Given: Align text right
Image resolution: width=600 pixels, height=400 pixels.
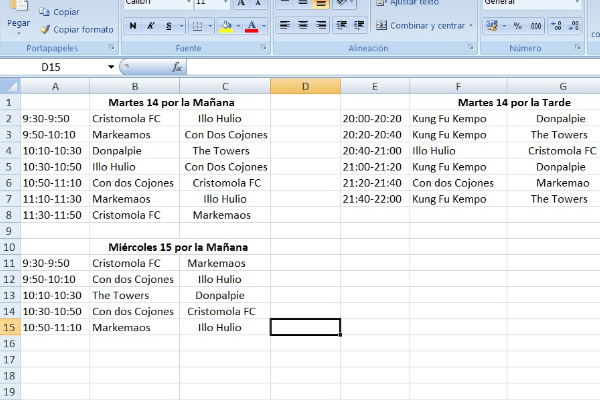Looking at the screenshot, I should pyautogui.click(x=321, y=26).
